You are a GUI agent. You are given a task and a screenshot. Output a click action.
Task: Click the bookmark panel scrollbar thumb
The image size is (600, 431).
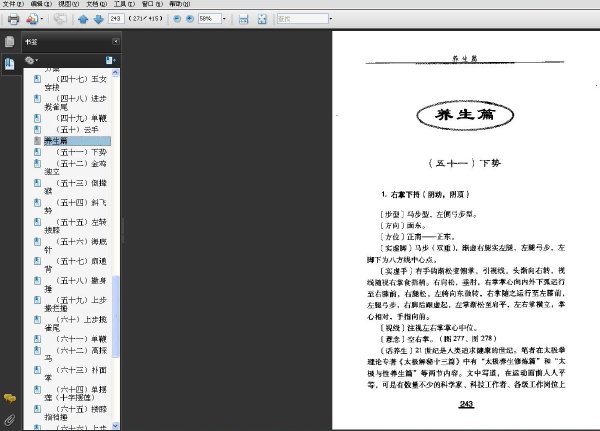pos(116,317)
